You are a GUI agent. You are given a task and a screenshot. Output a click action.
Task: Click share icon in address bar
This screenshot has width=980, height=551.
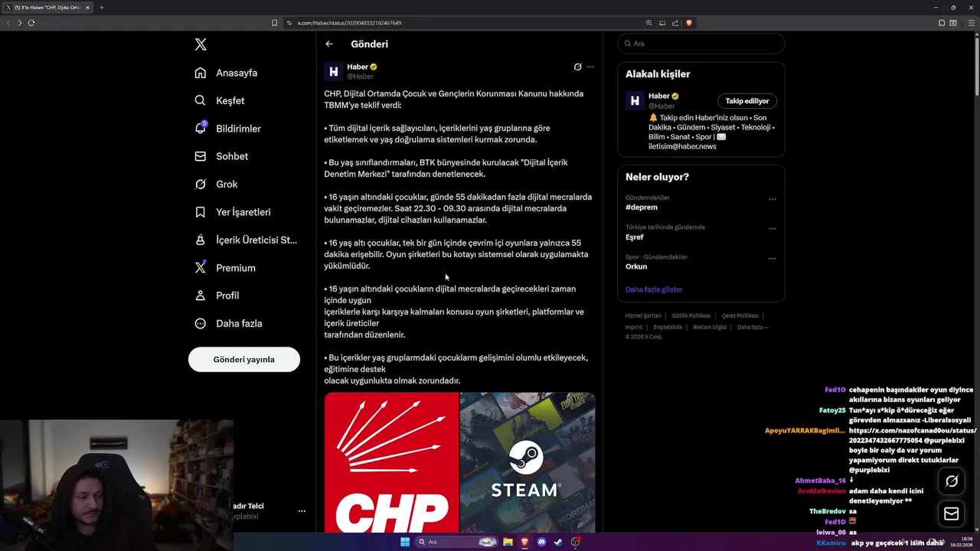point(675,23)
